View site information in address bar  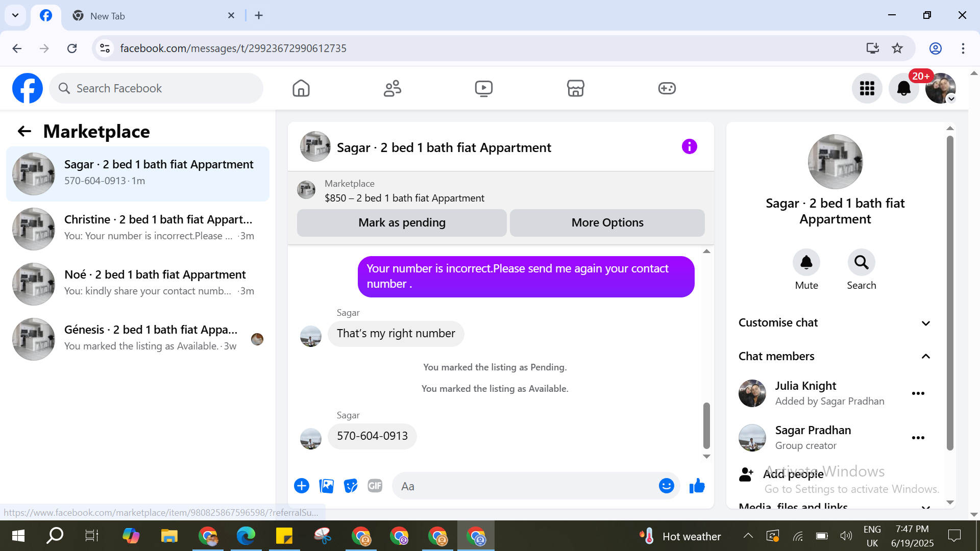tap(105, 48)
